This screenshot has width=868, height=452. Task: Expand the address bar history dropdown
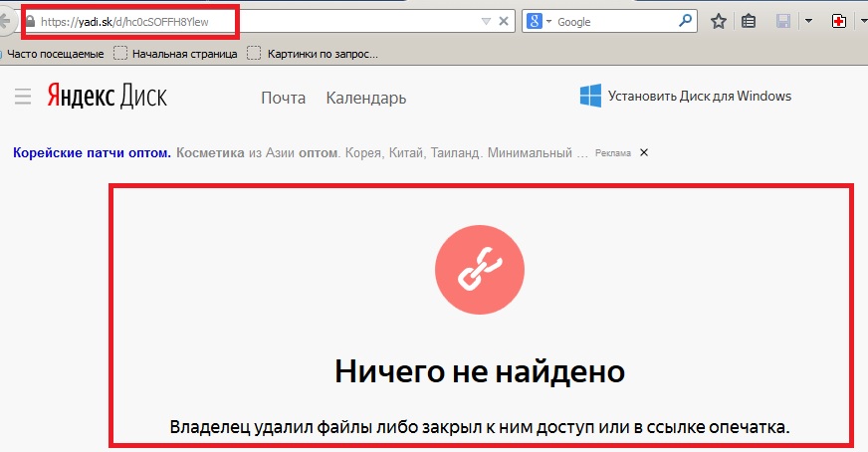point(486,21)
